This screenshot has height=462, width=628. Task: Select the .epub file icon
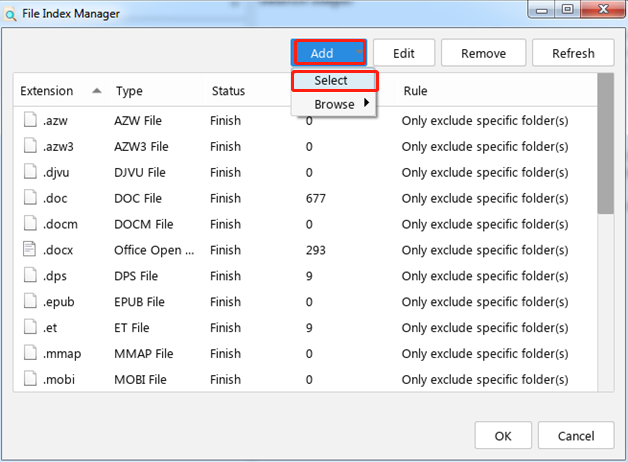[x=30, y=302]
